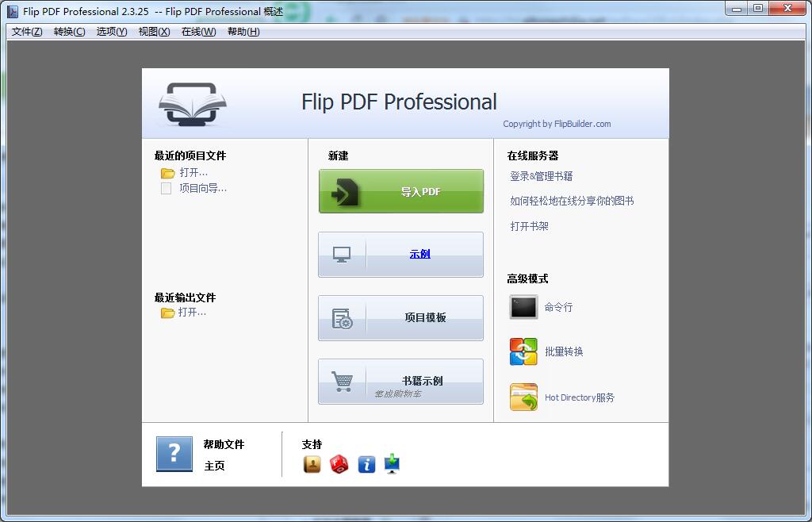Click 打开... under 最近的项目文件
The height and width of the screenshot is (522, 812).
(193, 172)
